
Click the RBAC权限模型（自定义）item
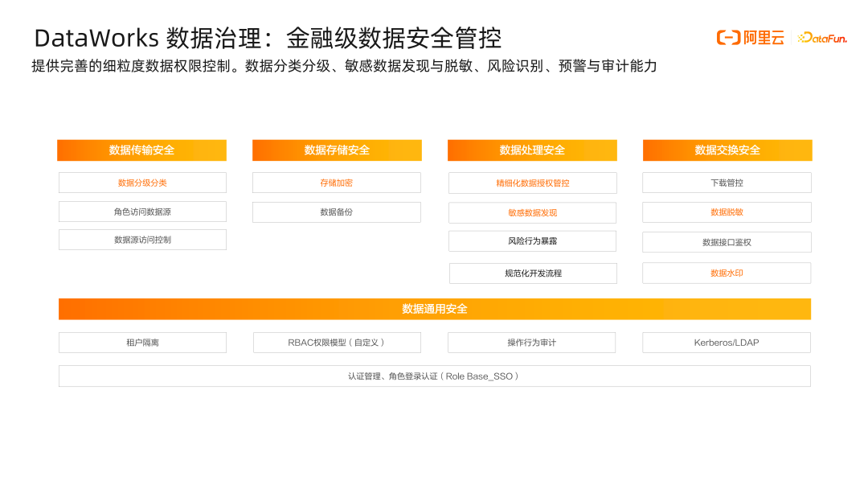pyautogui.click(x=337, y=342)
